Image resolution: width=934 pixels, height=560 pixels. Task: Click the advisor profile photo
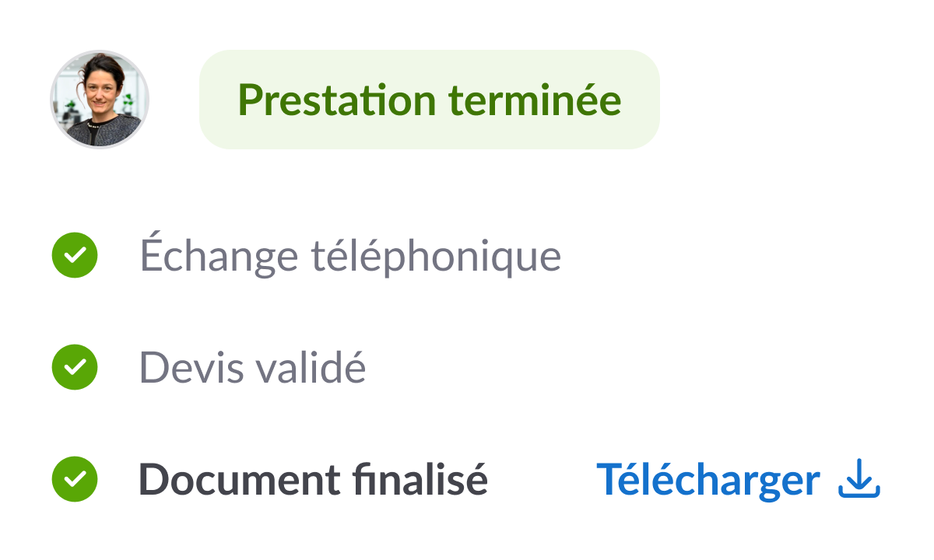point(100,100)
